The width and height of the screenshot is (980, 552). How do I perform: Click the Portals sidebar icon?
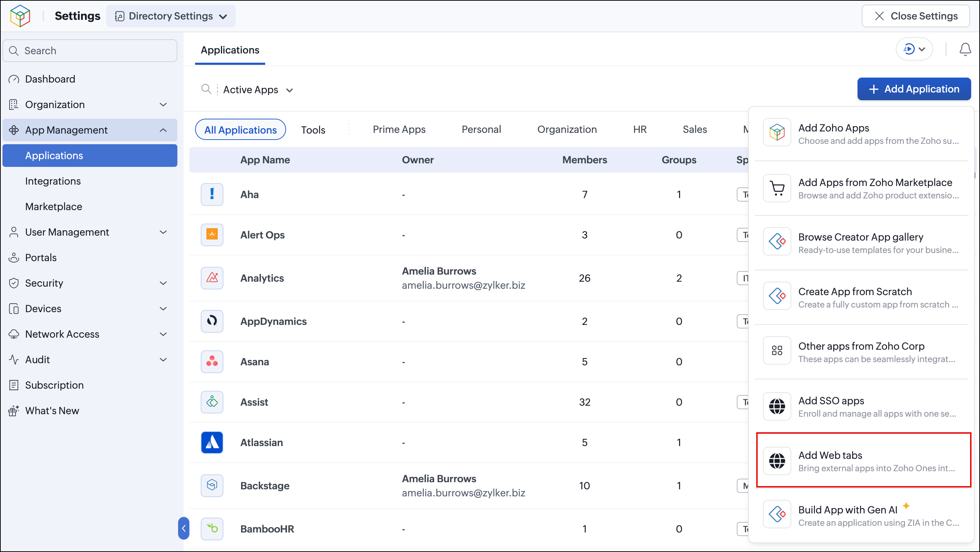click(x=14, y=258)
